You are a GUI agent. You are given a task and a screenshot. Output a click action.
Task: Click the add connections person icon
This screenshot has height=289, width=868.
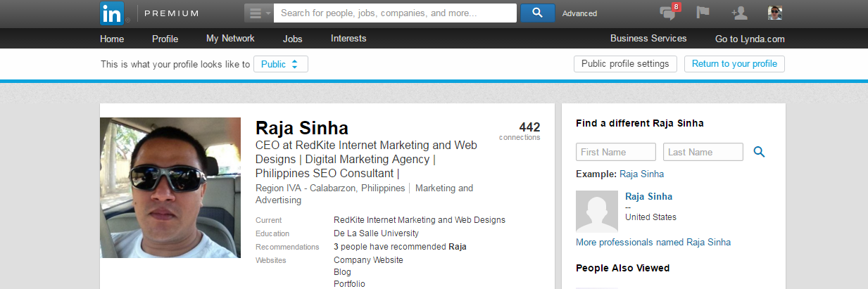(739, 13)
